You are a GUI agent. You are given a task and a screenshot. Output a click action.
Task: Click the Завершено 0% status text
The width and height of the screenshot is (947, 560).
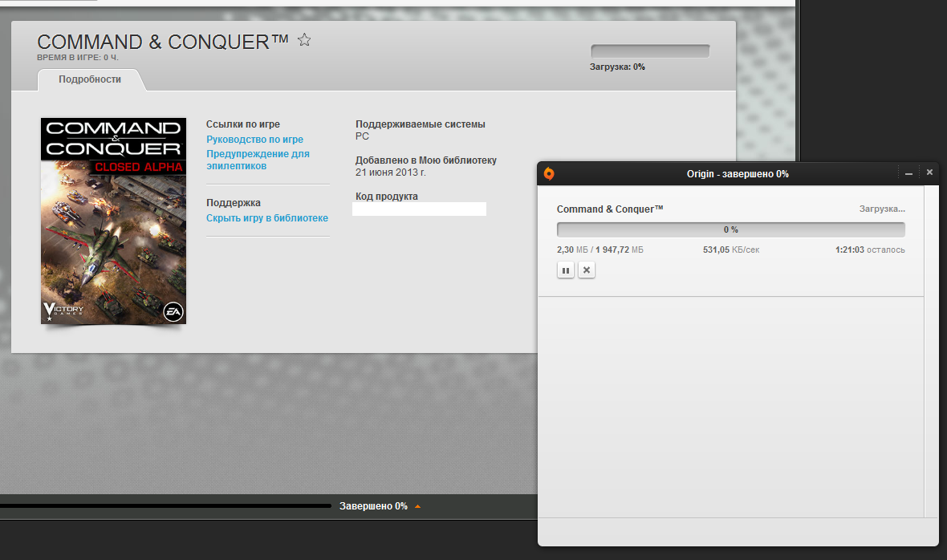pos(373,506)
